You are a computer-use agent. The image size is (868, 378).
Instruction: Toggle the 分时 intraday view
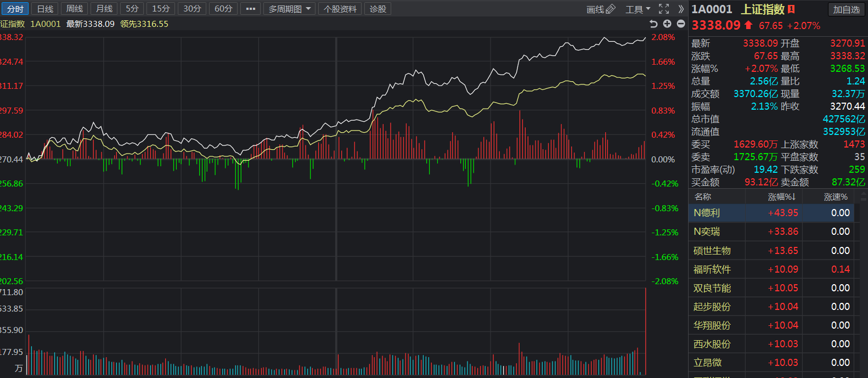[x=15, y=9]
